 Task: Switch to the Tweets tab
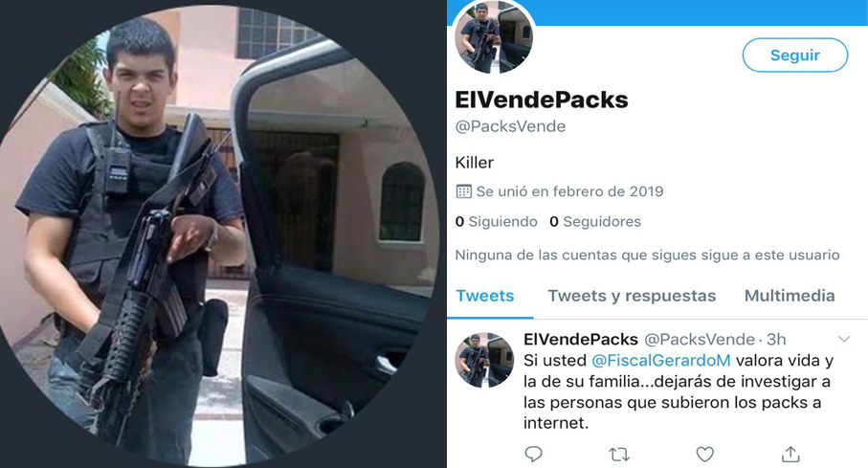[485, 296]
